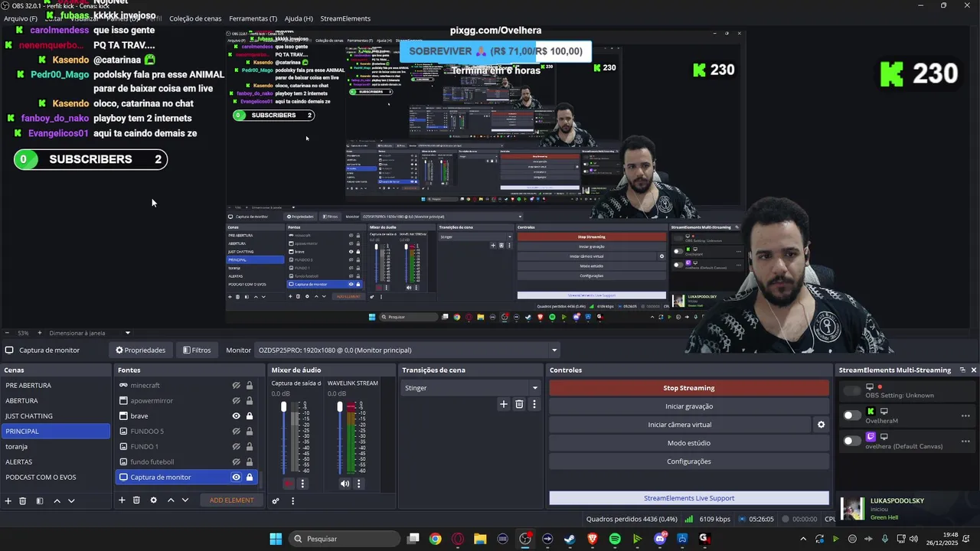Enter Modo estúdio
980x551 pixels.
click(689, 443)
